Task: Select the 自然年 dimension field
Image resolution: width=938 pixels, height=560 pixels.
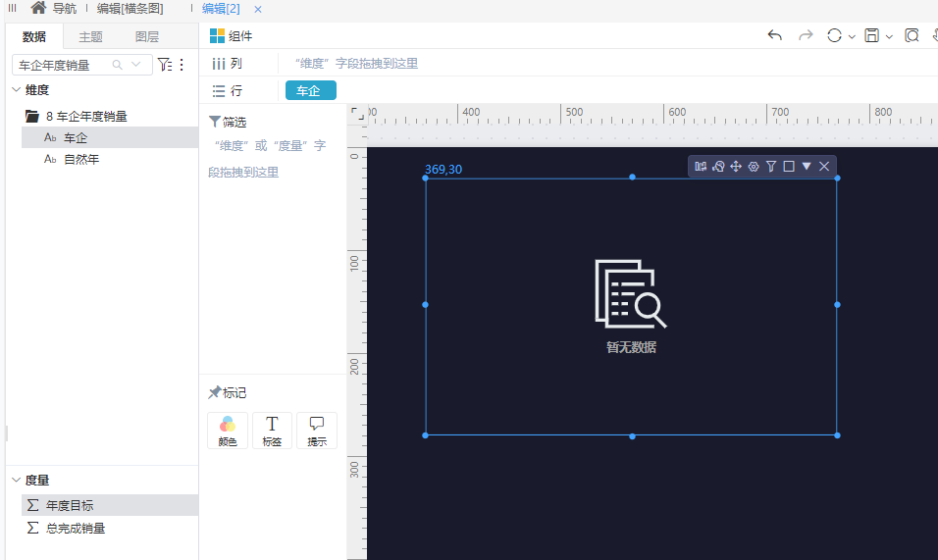Action: [x=110, y=159]
